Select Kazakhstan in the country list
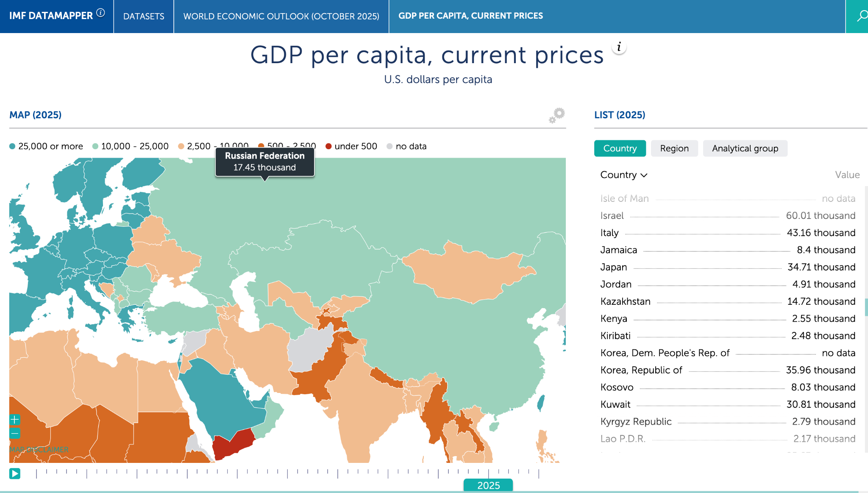Screen dimensions: 868x493 point(625,301)
